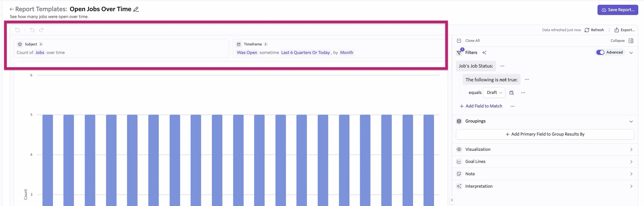
Task: Open the Export options
Action: point(624,30)
